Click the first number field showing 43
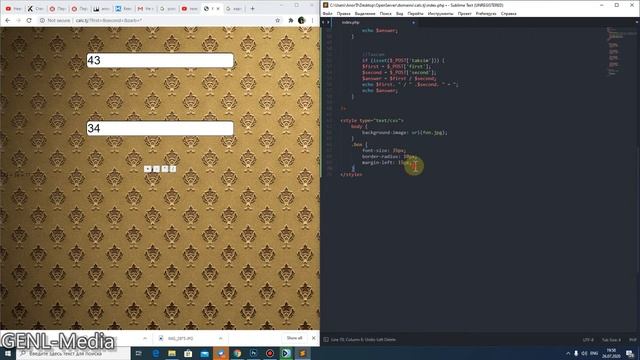Screen dimensions: 640x360 (160, 60)
